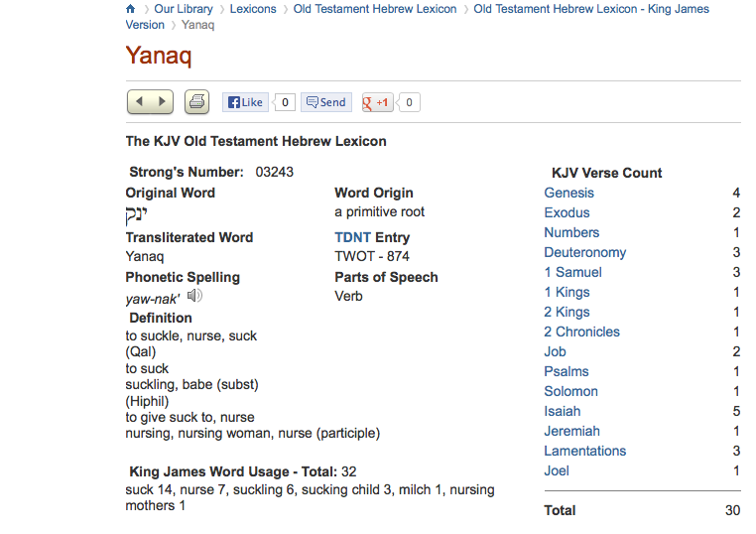Play the phonetic pronunciation audio

[195, 296]
